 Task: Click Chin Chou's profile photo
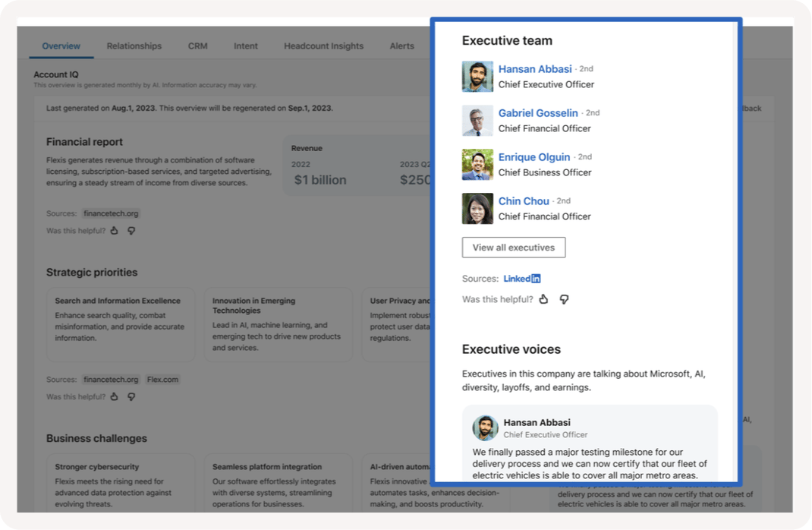[477, 209]
